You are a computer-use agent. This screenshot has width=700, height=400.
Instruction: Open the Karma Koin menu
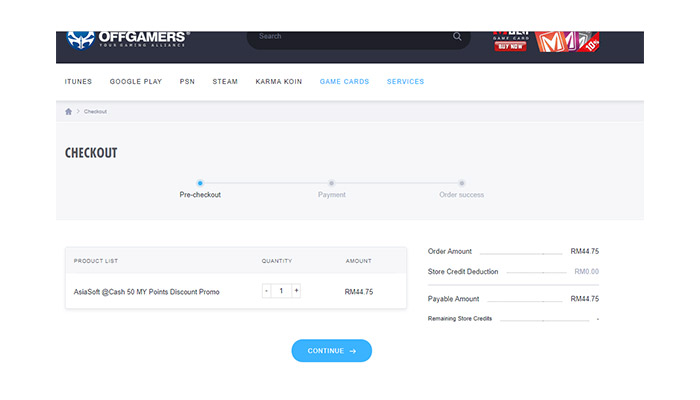click(x=279, y=82)
